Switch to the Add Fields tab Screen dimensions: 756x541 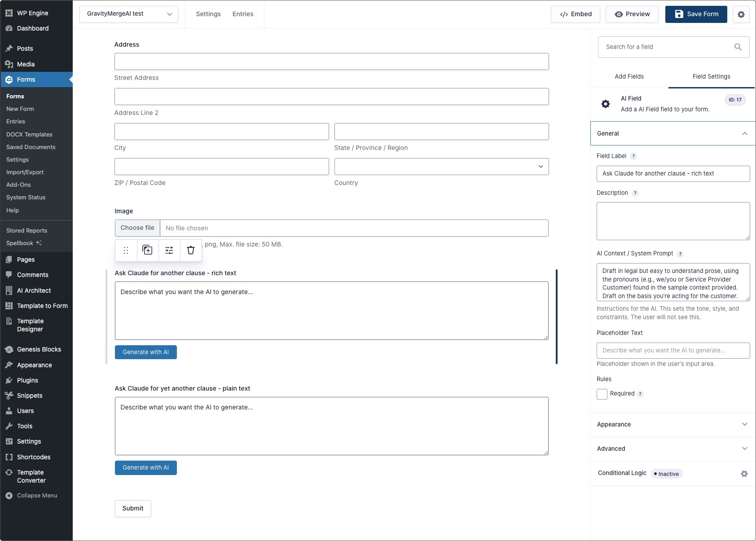(629, 76)
